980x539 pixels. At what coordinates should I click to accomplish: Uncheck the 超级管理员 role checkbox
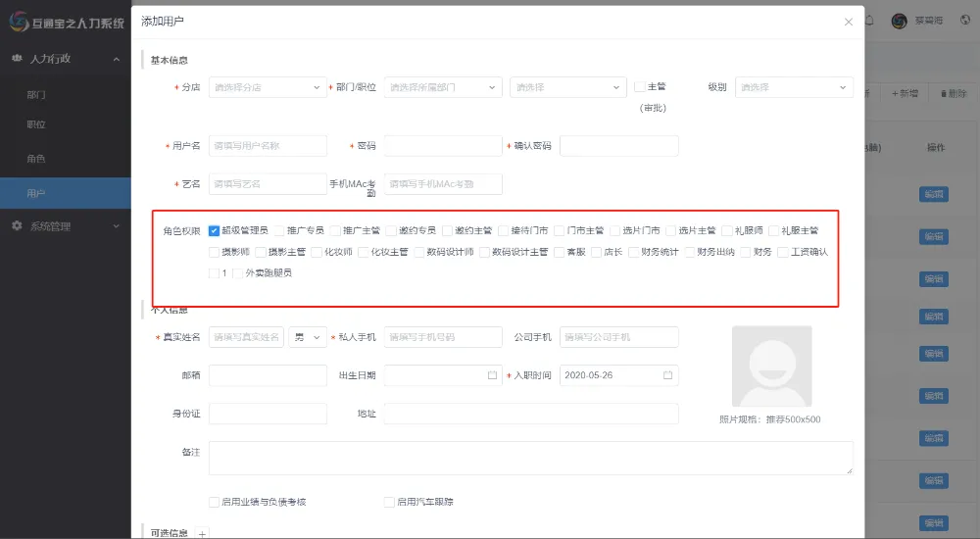click(214, 231)
